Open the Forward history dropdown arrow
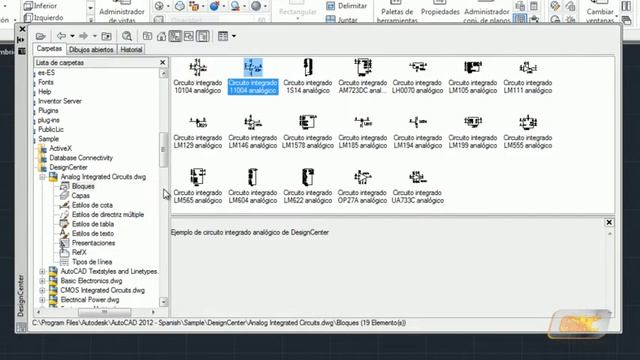This screenshot has height=360, width=640. pyautogui.click(x=94, y=36)
